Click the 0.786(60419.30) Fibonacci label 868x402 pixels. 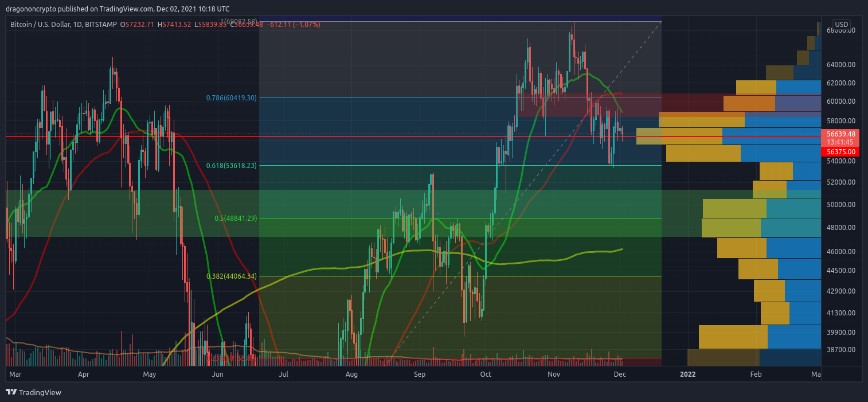coord(231,97)
